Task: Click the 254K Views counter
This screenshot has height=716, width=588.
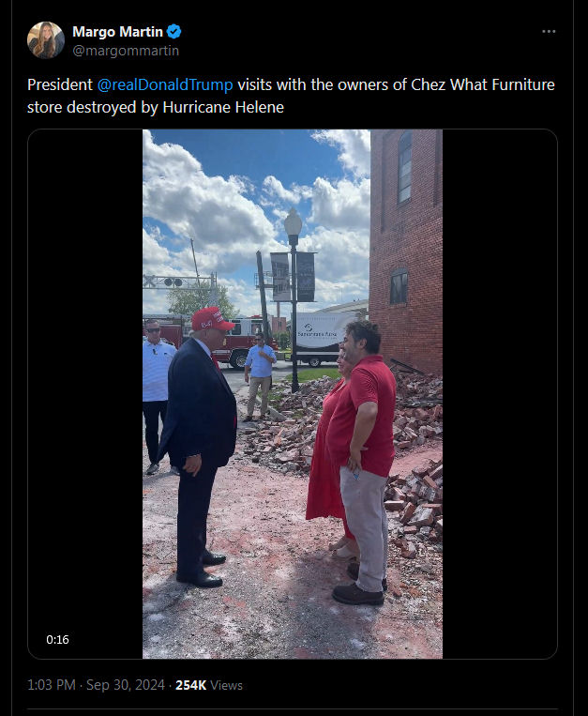Action: point(209,685)
